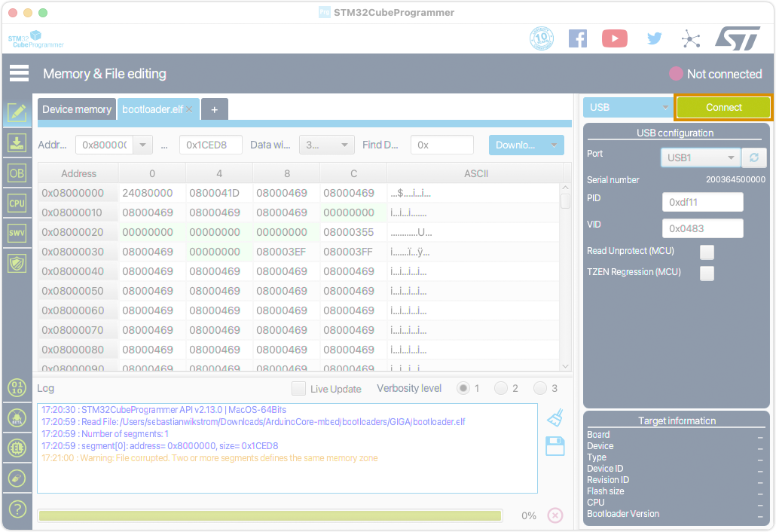The width and height of the screenshot is (776, 532).
Task: Click the File corrupted warning log line
Action: (x=209, y=457)
